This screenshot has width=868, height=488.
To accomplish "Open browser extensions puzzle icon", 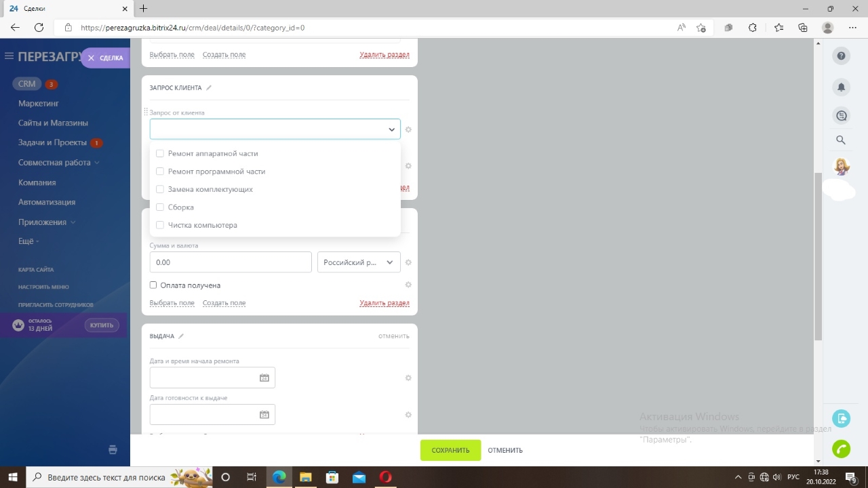I will pos(753,28).
